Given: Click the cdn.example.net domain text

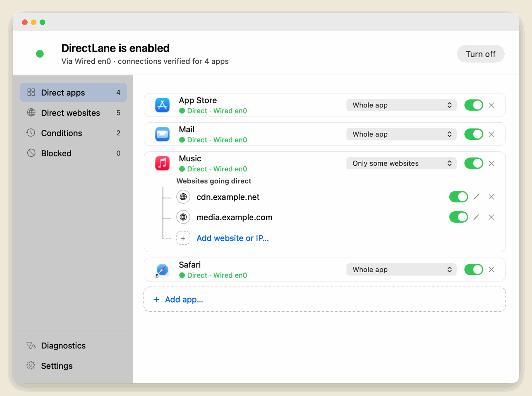Looking at the screenshot, I should [x=228, y=197].
